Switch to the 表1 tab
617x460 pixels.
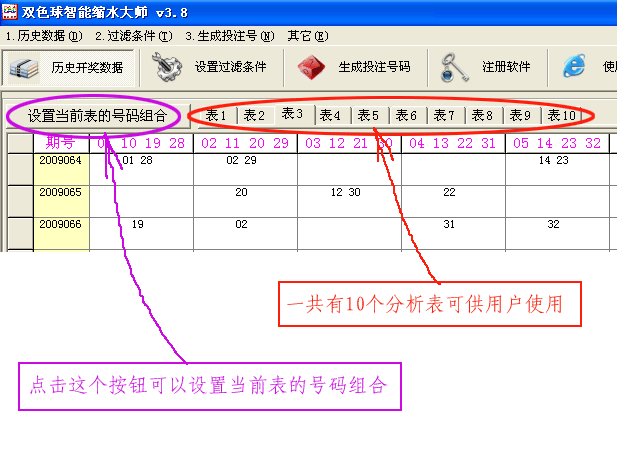click(x=216, y=115)
